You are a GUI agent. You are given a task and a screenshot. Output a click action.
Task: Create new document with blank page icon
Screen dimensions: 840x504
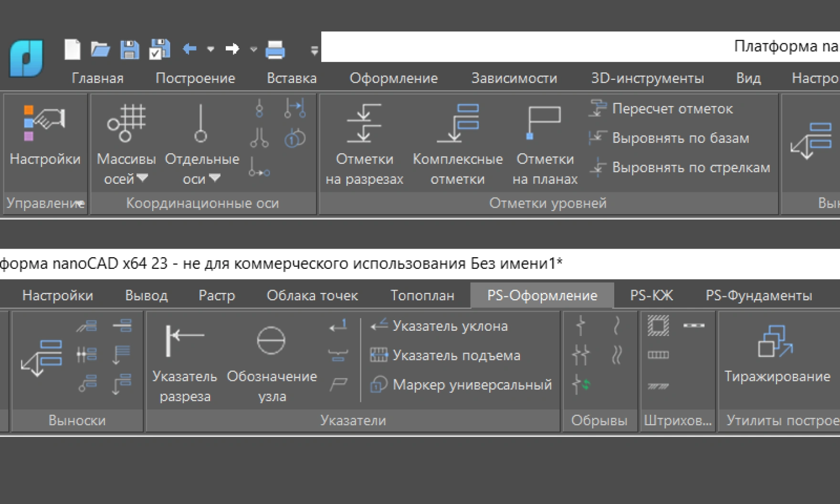click(73, 49)
